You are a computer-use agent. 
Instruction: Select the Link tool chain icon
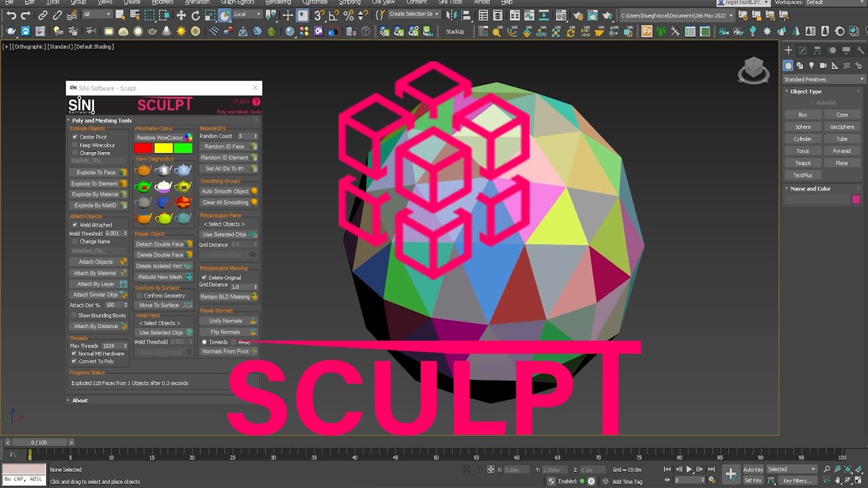tap(43, 15)
